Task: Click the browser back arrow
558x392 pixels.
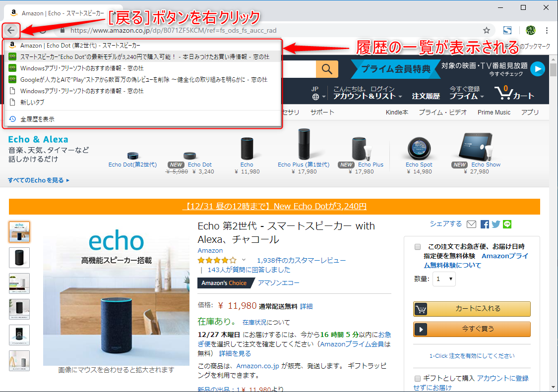Action: click(x=11, y=30)
